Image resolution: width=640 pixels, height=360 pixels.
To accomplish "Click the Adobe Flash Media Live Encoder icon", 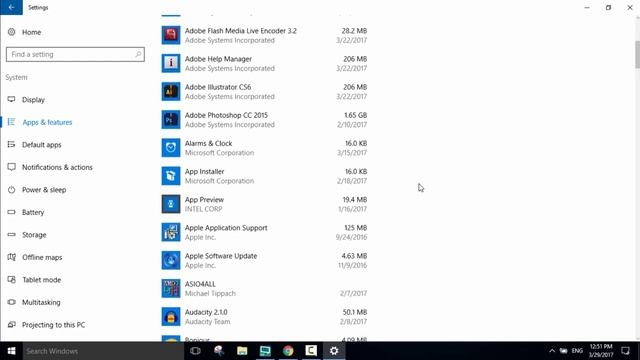I will 171,35.
